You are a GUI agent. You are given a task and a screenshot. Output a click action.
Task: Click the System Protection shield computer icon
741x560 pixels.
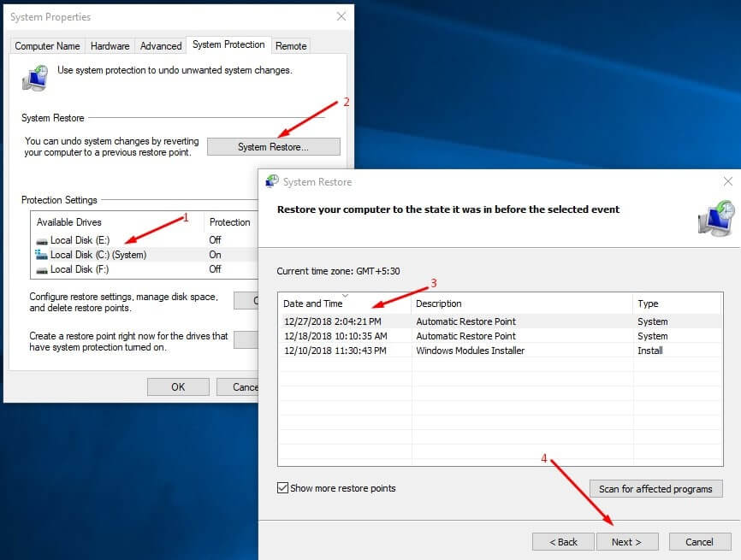click(x=34, y=79)
